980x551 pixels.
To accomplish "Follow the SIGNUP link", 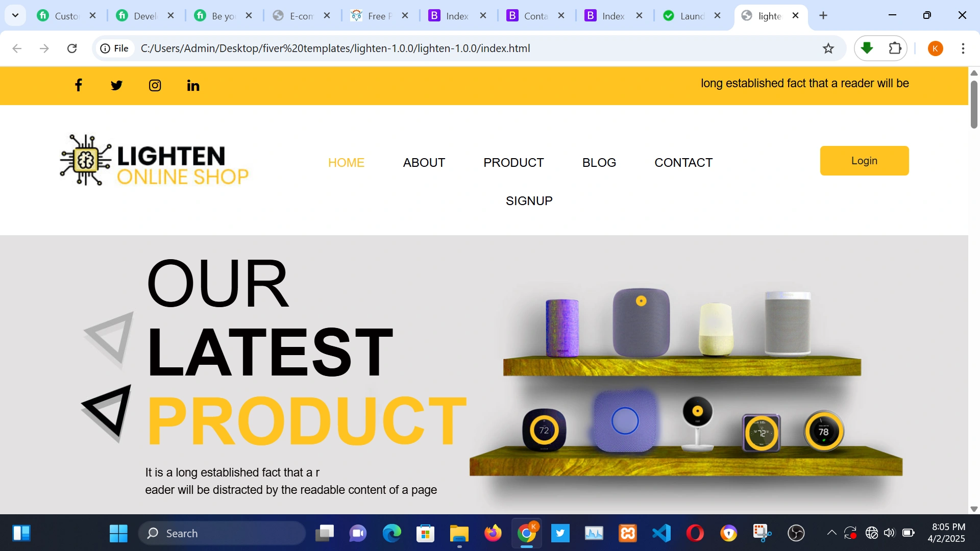I will point(529,201).
